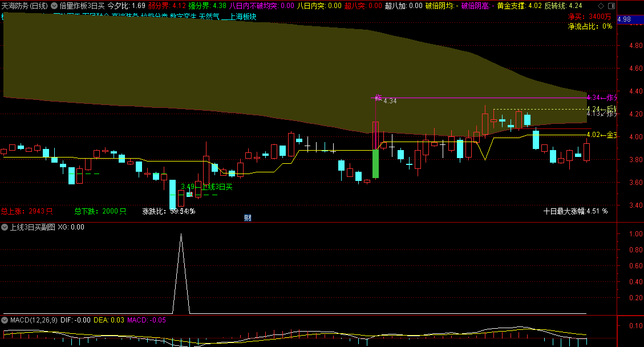
Task: Click the 4.34 price label beside the 炸 marker
Action: click(x=390, y=100)
